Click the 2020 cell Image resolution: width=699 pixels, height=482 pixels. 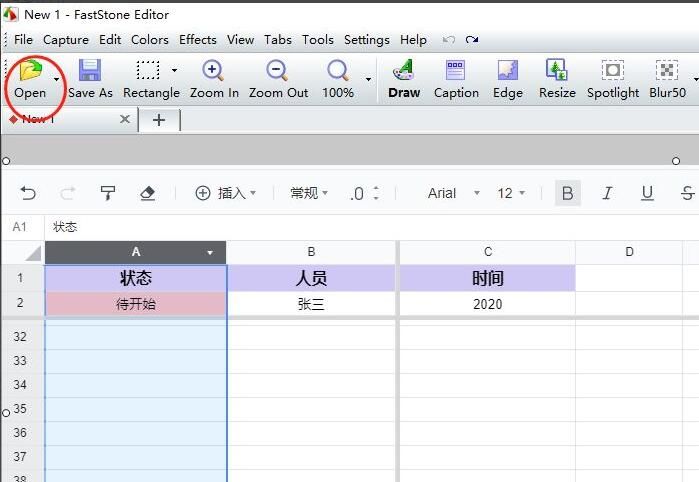488,304
